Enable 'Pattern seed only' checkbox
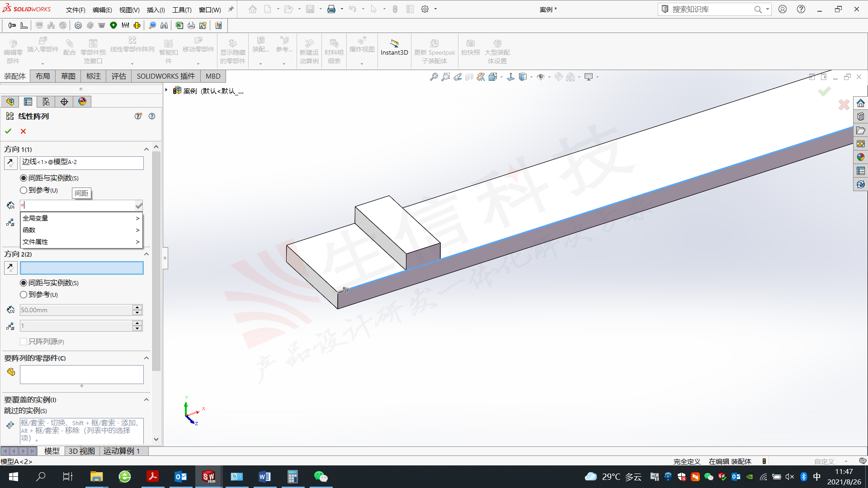868x488 pixels. 24,342
